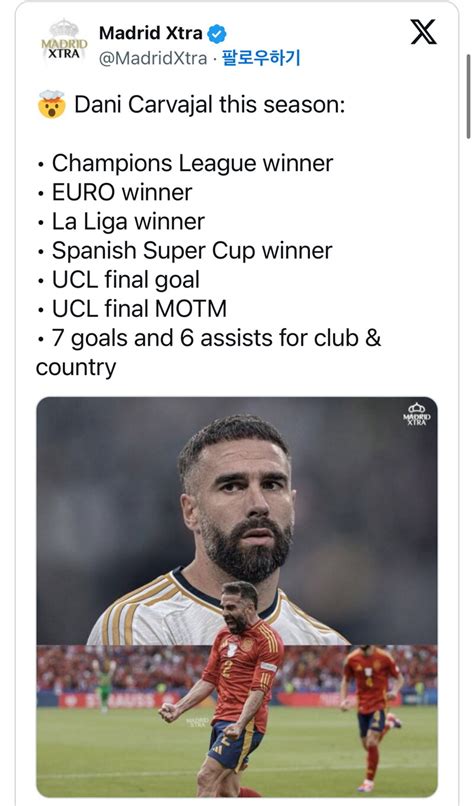This screenshot has height=806, width=474.
Task: Select the 'EURO winner' bullet line
Action: click(x=122, y=193)
